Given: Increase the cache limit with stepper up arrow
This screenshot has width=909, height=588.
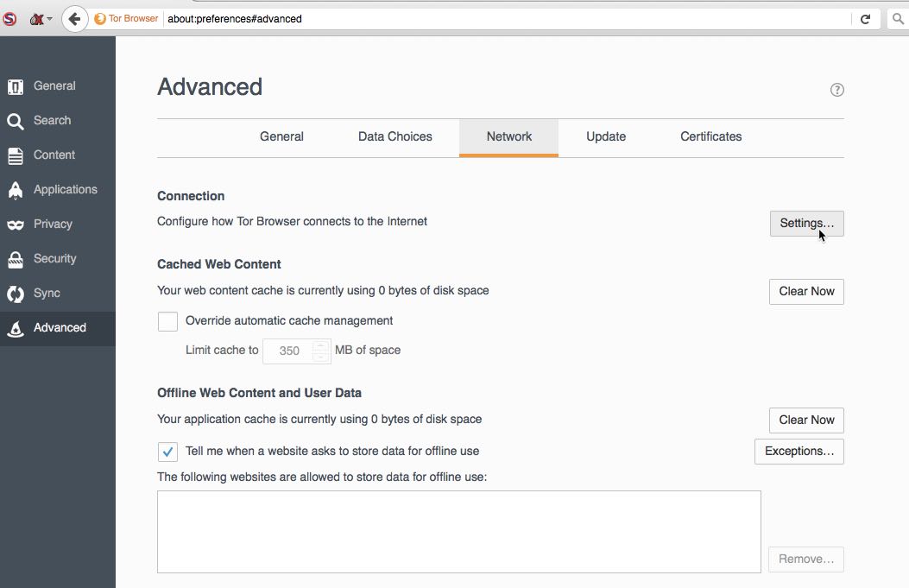Looking at the screenshot, I should (x=320, y=345).
